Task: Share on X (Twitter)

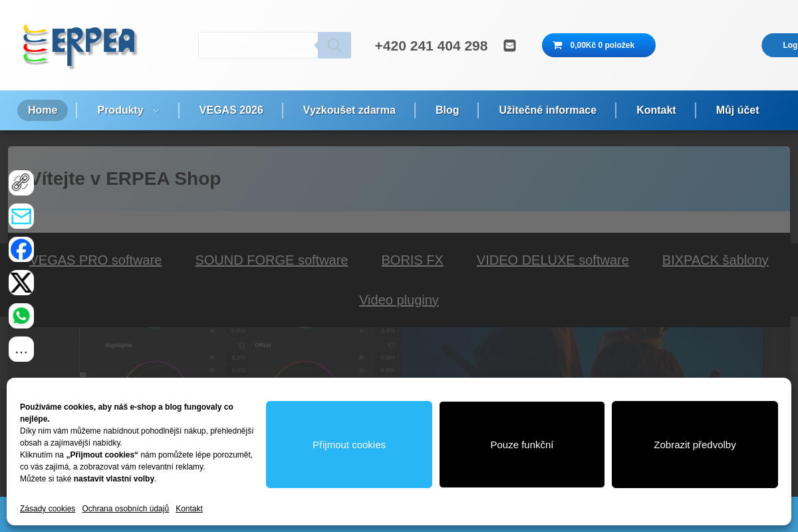Action: point(21,283)
